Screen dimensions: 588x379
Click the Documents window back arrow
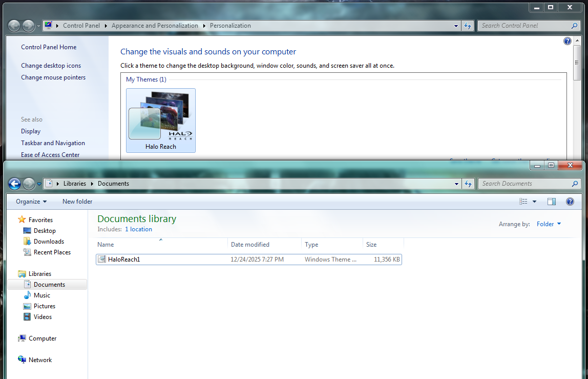[14, 184]
